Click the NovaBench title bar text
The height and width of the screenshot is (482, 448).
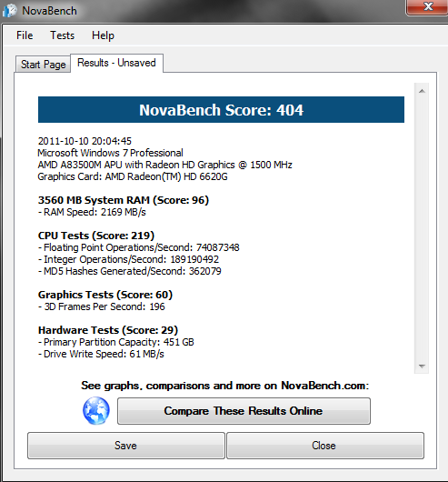(x=49, y=11)
